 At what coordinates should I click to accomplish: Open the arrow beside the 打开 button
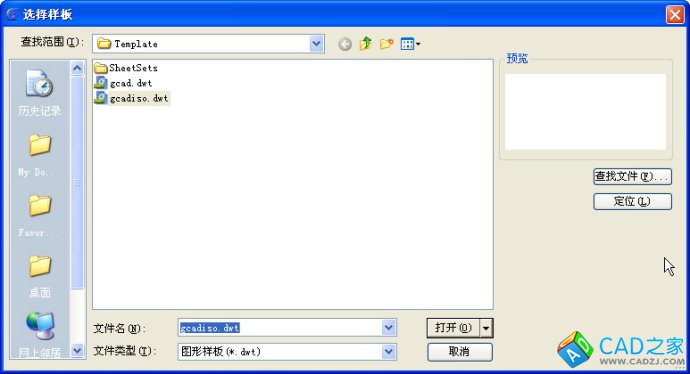click(486, 328)
